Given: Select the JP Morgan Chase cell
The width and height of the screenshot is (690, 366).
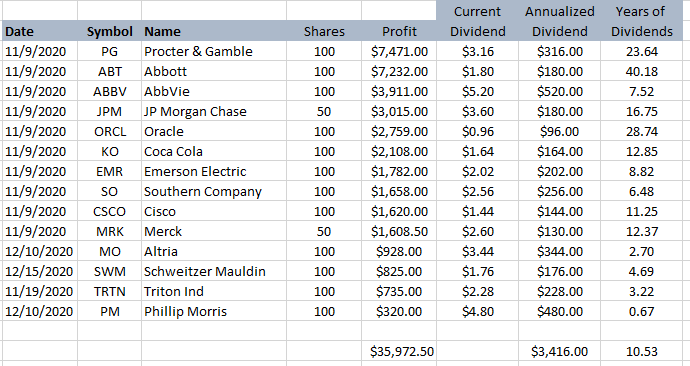Looking at the screenshot, I should click(x=214, y=111).
